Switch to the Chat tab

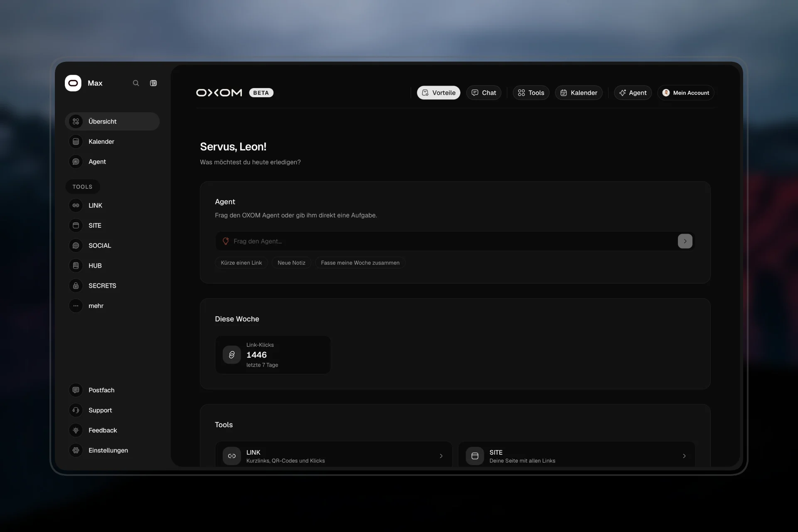click(x=484, y=93)
